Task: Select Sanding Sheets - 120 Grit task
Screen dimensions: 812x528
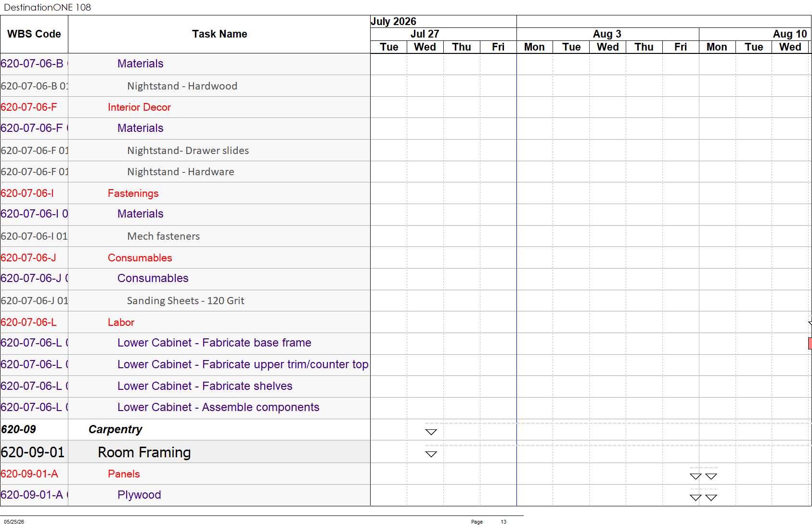Action: tap(185, 301)
